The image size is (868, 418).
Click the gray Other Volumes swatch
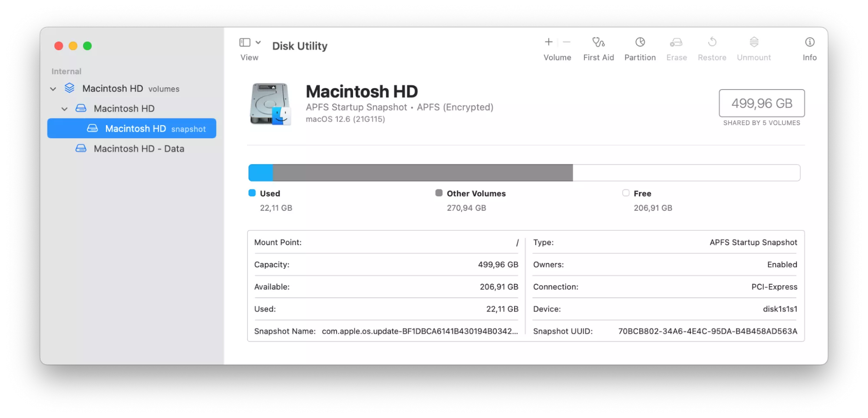(439, 193)
